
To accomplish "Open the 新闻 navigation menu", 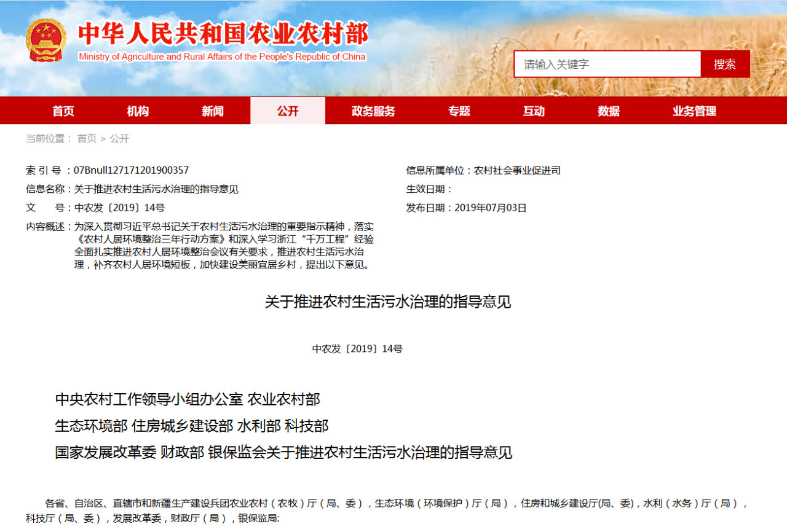I will coord(212,111).
